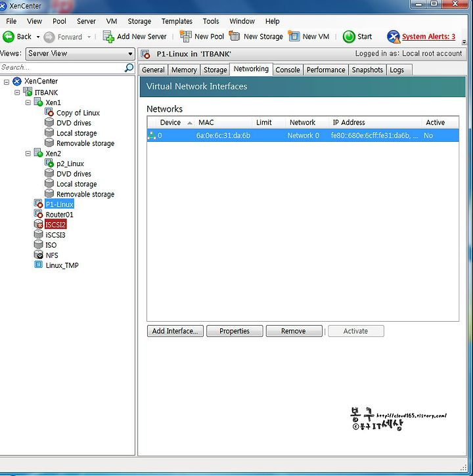The height and width of the screenshot is (476, 473).
Task: Click the Activate button
Action: tap(356, 331)
